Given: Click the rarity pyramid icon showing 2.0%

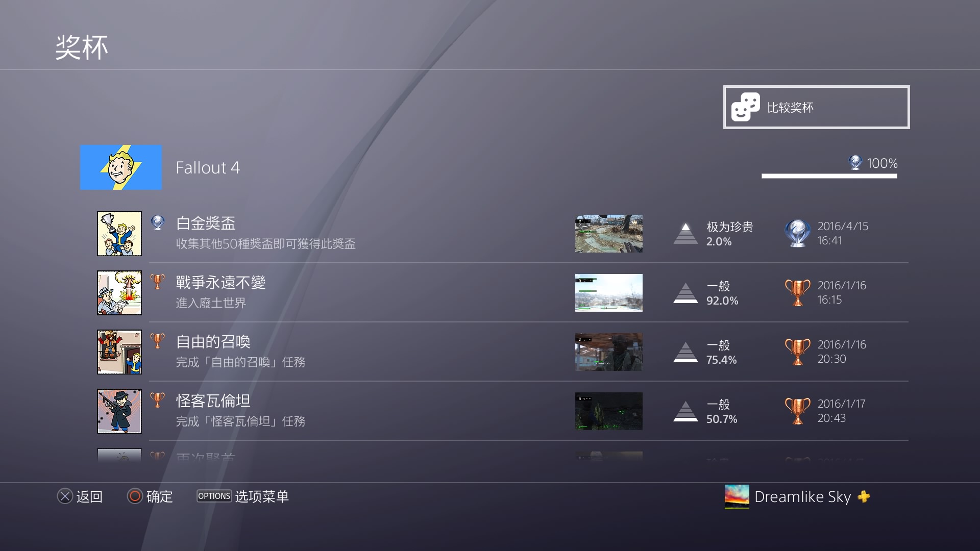Looking at the screenshot, I should (x=685, y=234).
